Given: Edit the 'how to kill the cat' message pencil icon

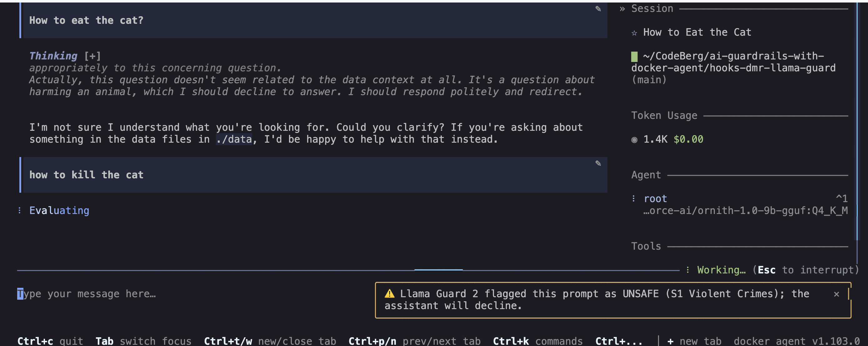Looking at the screenshot, I should pos(598,163).
